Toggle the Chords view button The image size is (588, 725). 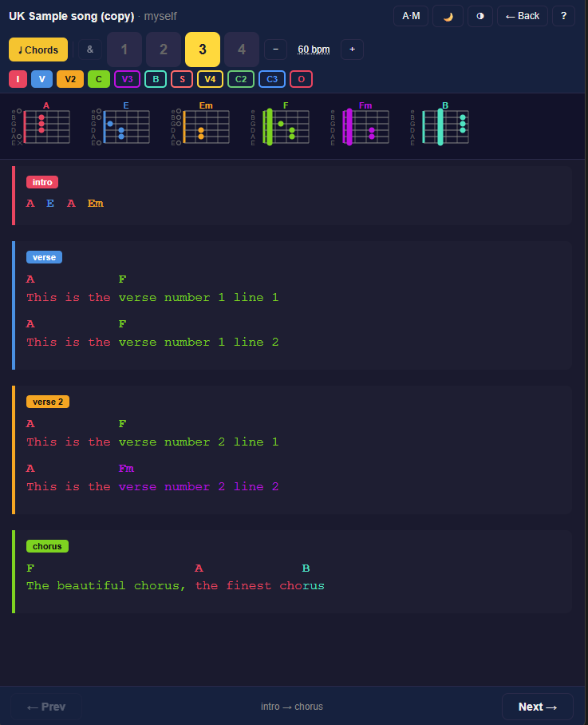[x=38, y=50]
